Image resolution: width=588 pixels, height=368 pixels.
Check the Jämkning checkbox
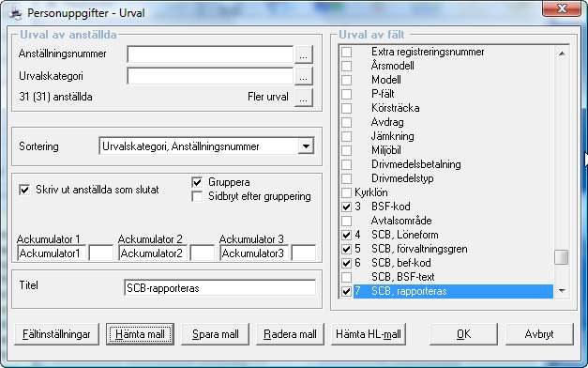(x=346, y=136)
